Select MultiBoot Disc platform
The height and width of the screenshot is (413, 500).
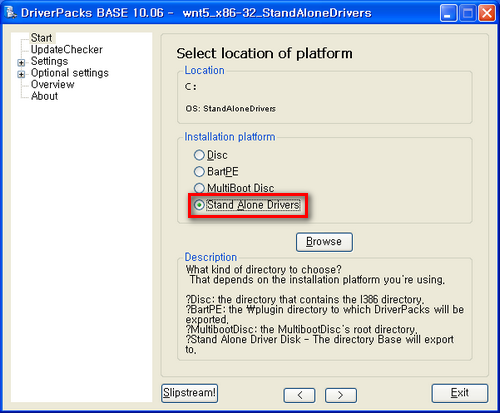click(234, 188)
